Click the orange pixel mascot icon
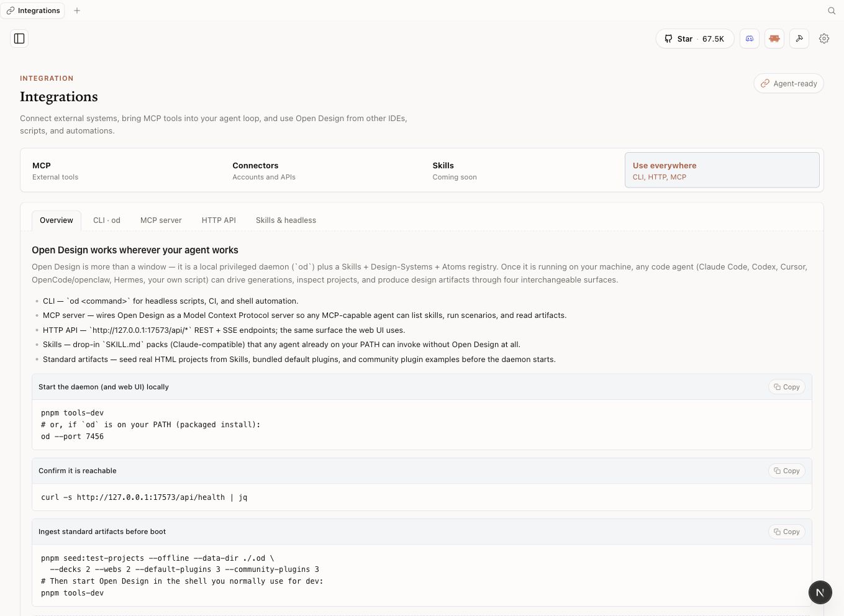Image resolution: width=844 pixels, height=616 pixels. point(774,38)
